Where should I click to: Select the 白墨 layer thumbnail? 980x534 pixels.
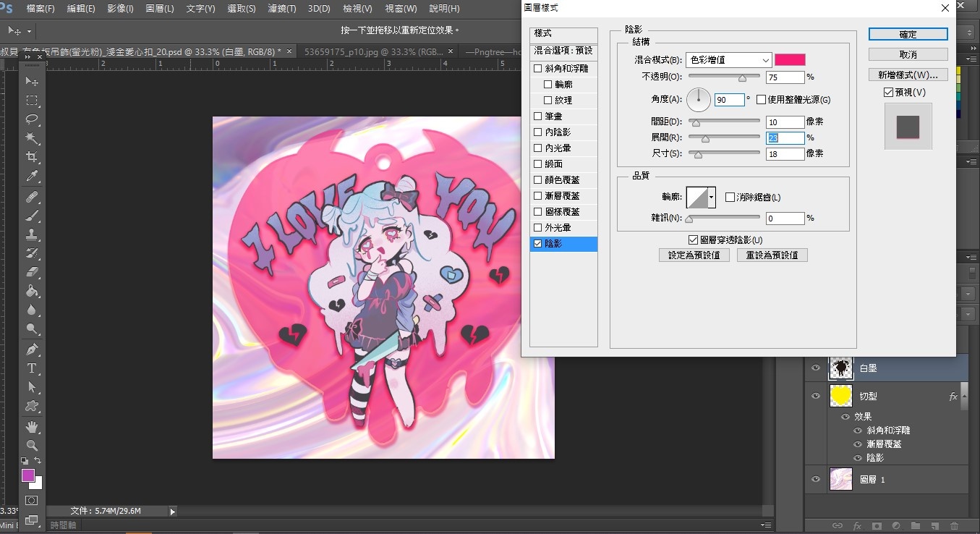click(x=840, y=368)
